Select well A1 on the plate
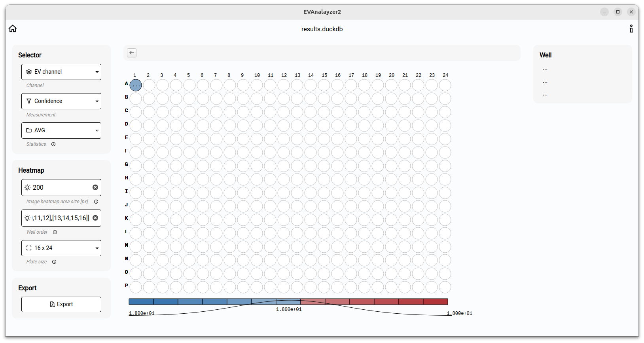 click(x=136, y=85)
